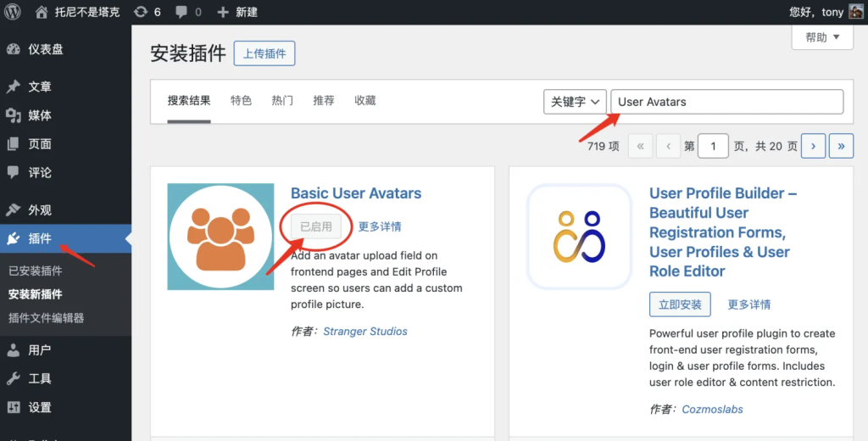Switch to the 热门 tab
The width and height of the screenshot is (868, 441).
[x=282, y=101]
